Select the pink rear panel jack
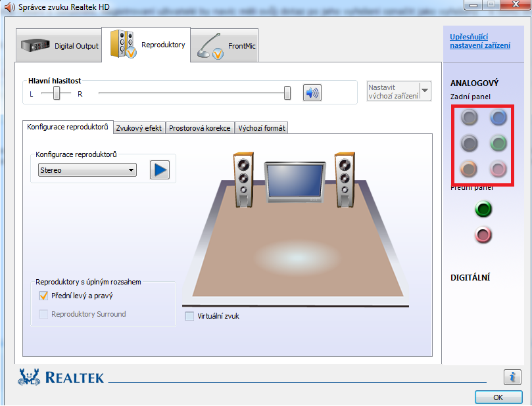The image size is (532, 406). 498,168
